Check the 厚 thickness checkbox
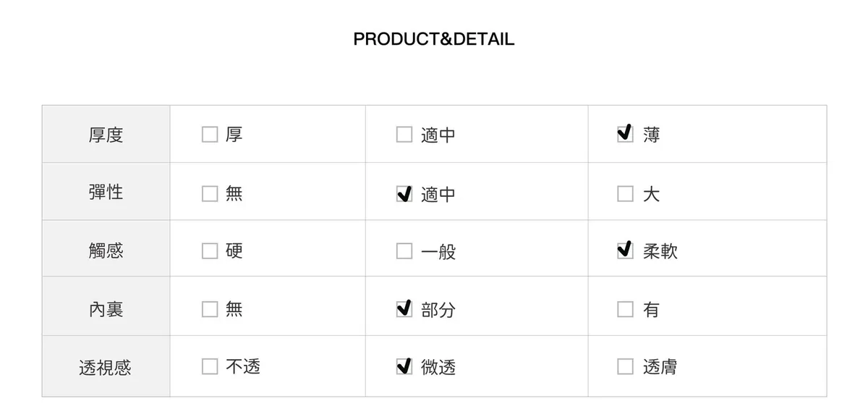The width and height of the screenshot is (868, 417). pyautogui.click(x=210, y=135)
